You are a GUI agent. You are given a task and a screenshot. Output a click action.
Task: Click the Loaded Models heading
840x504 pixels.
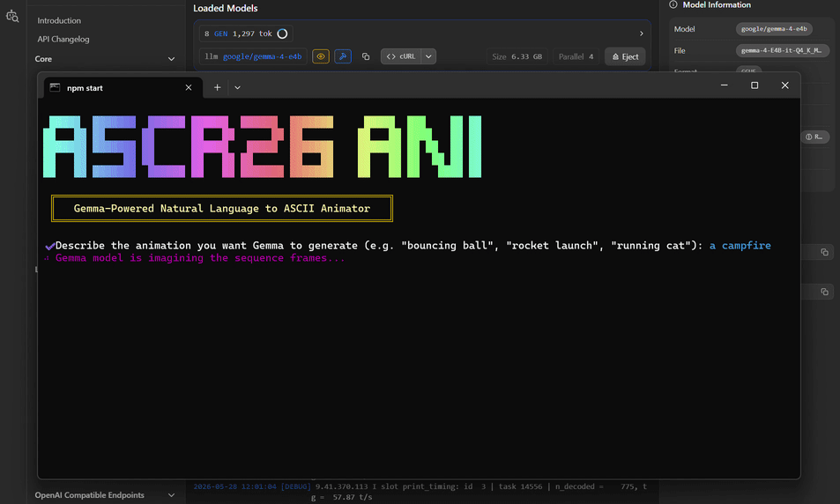[x=225, y=8]
